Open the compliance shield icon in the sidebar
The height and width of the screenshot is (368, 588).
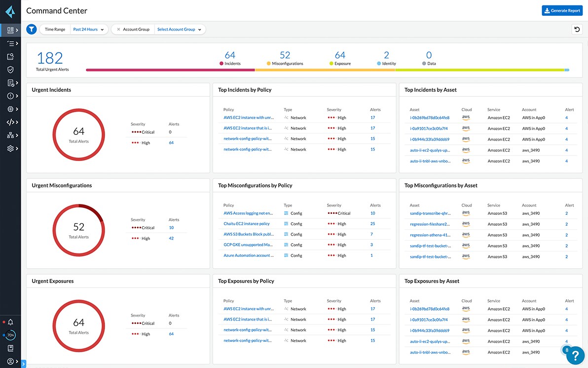10,70
